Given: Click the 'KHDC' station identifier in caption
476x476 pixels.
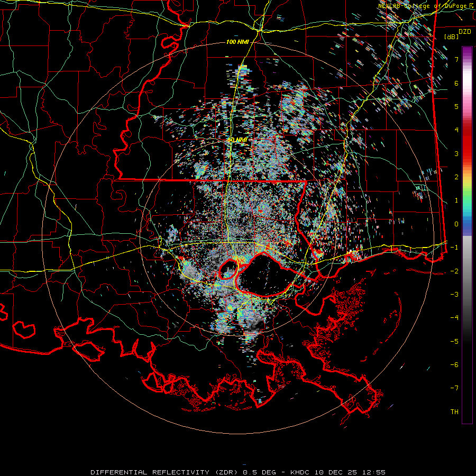Looking at the screenshot, I should tap(300, 472).
